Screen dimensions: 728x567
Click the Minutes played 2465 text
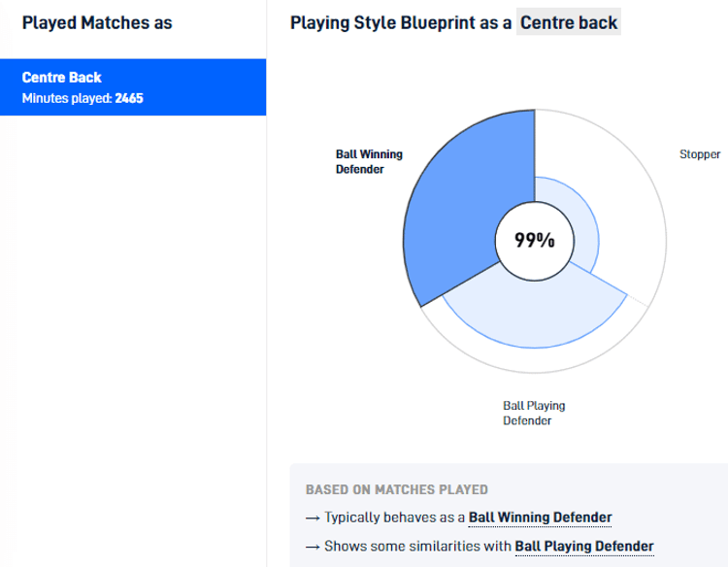pos(83,98)
